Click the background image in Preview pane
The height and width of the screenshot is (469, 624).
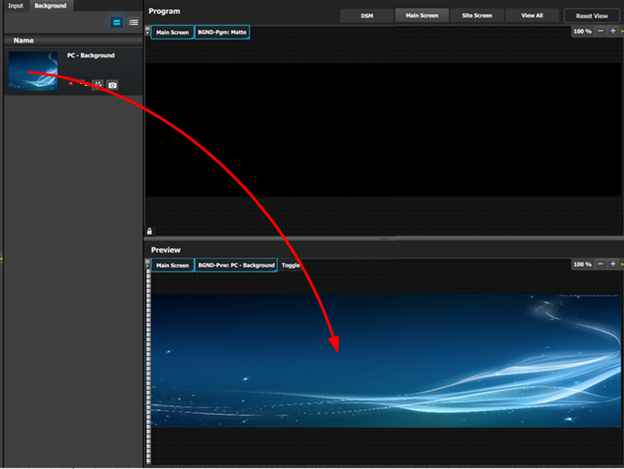(386, 361)
